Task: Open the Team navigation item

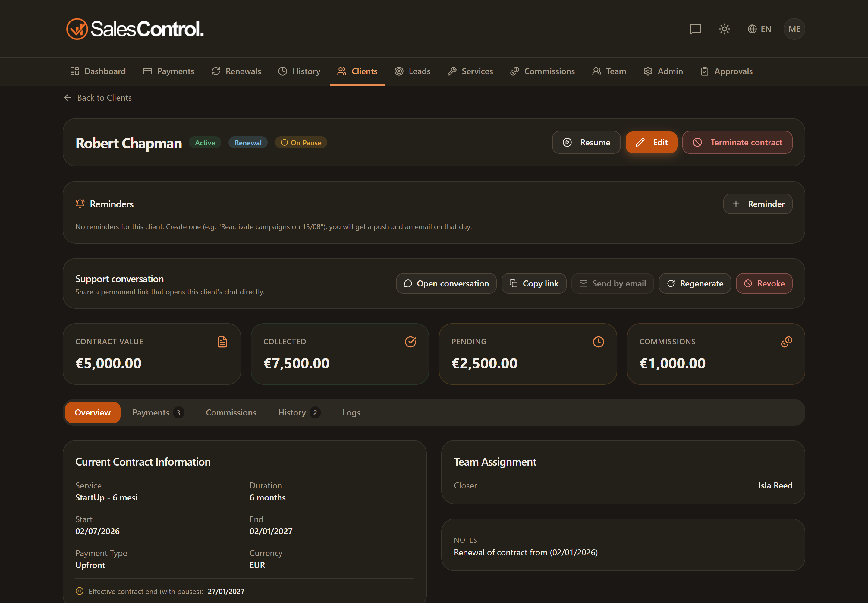Action: 609,71
